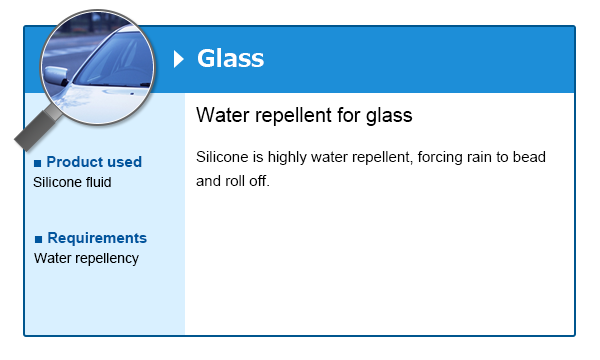Viewport: 600px width, 360px height.
Task: Open the magnifying glass car windshield image
Action: (x=97, y=67)
